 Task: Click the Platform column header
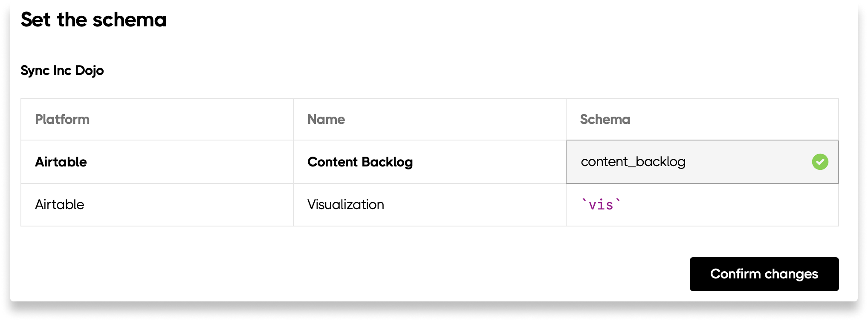(x=62, y=119)
